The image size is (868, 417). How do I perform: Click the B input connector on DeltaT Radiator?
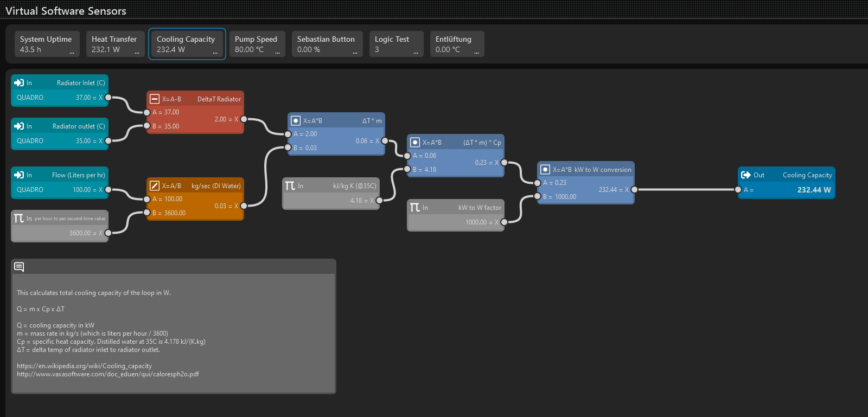147,126
